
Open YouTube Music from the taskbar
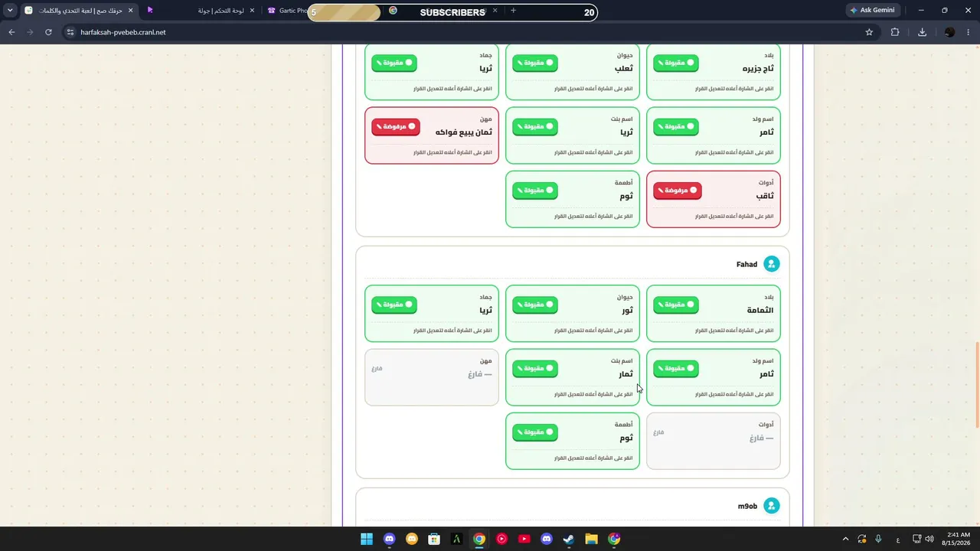point(501,539)
